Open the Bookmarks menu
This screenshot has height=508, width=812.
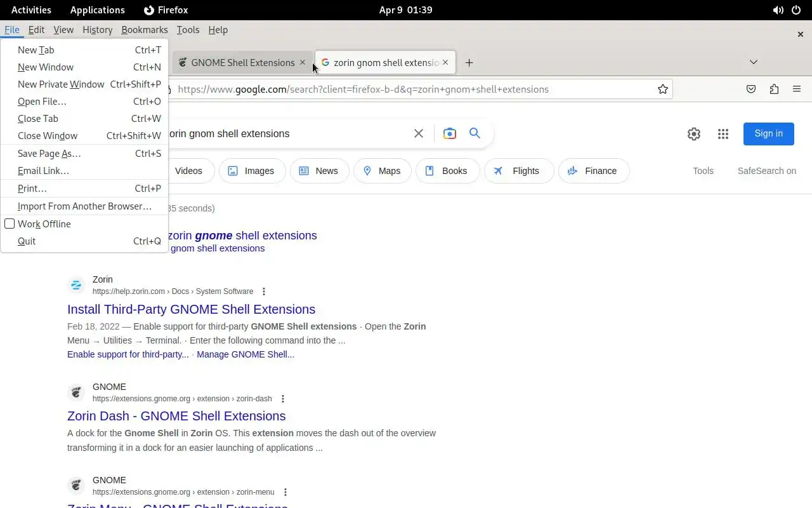point(145,30)
